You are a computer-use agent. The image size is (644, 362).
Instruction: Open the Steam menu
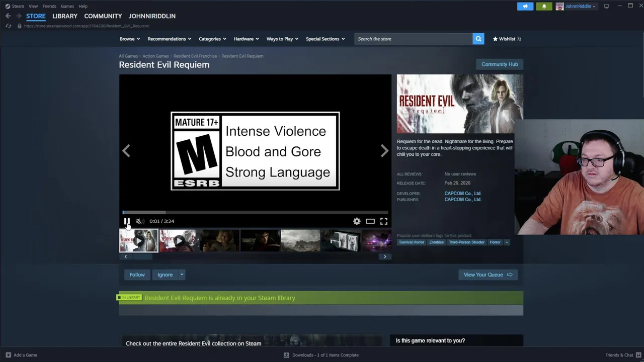15,6
